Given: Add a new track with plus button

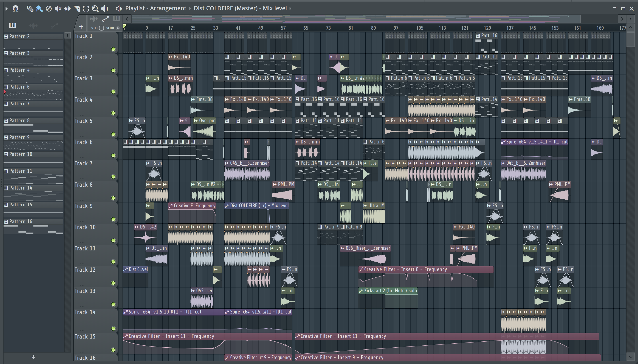Looking at the screenshot, I should 81,27.
